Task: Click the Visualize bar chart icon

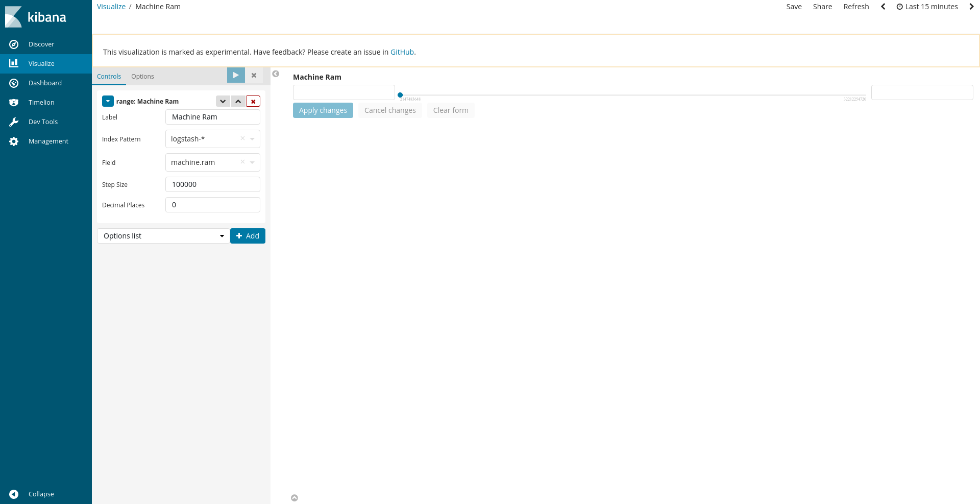Action: click(x=14, y=63)
